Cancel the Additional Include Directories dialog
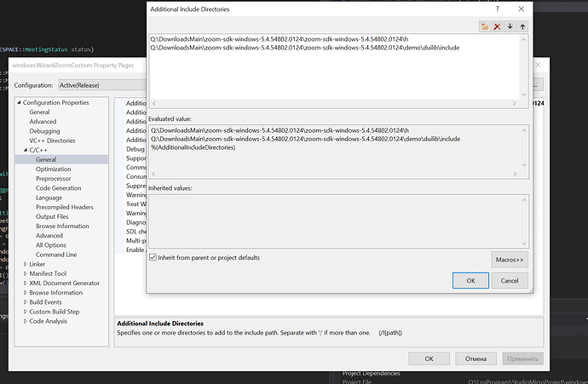Viewport: 588px width, 384px height. point(510,281)
